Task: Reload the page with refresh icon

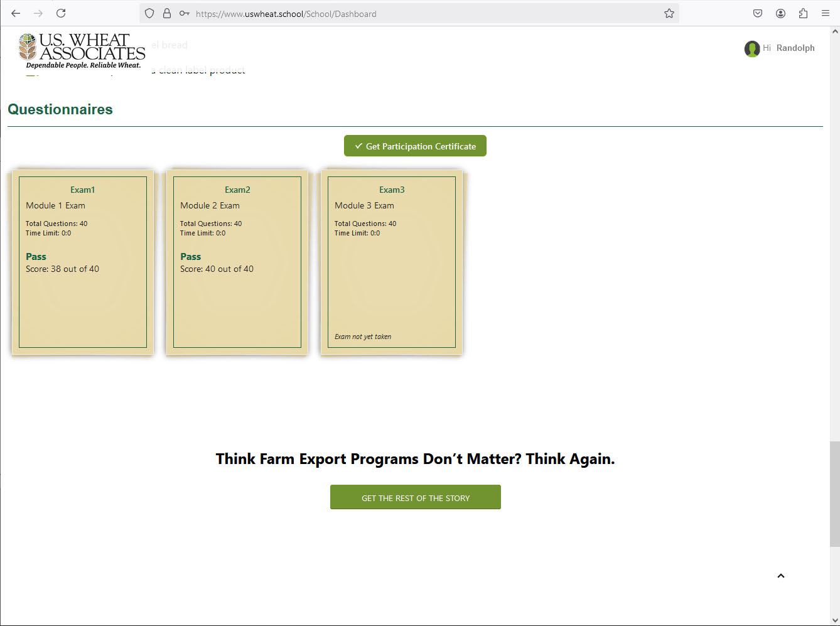Action: pyautogui.click(x=61, y=13)
